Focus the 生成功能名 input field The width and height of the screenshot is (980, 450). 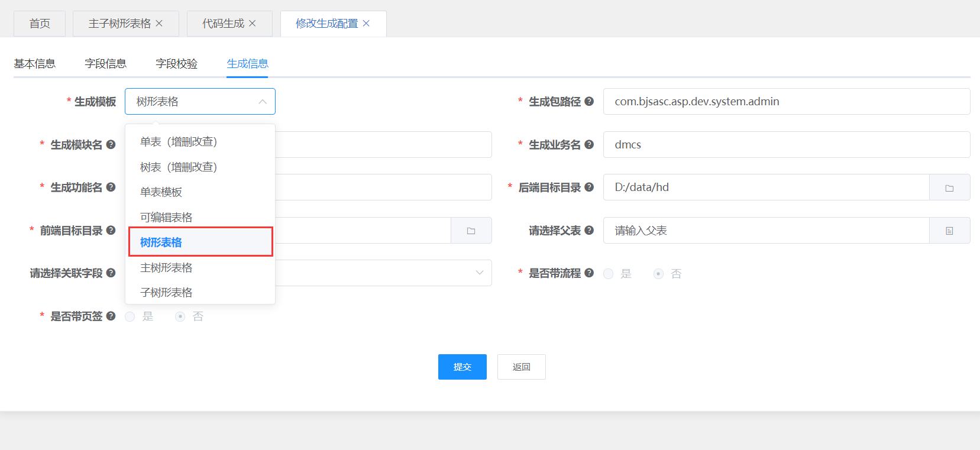tap(383, 187)
